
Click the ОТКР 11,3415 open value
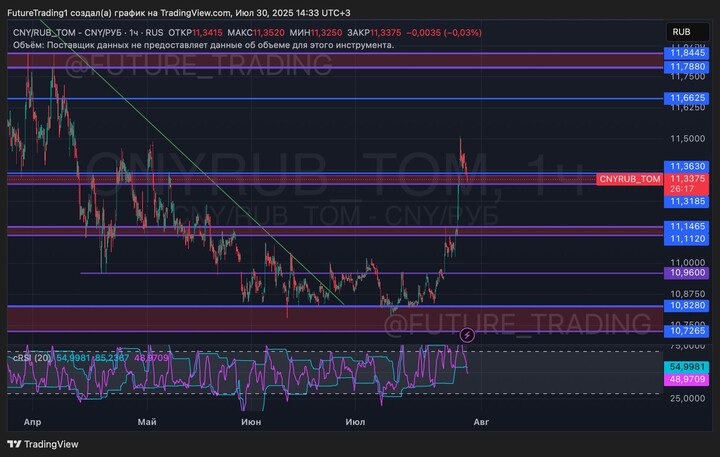pyautogui.click(x=195, y=33)
